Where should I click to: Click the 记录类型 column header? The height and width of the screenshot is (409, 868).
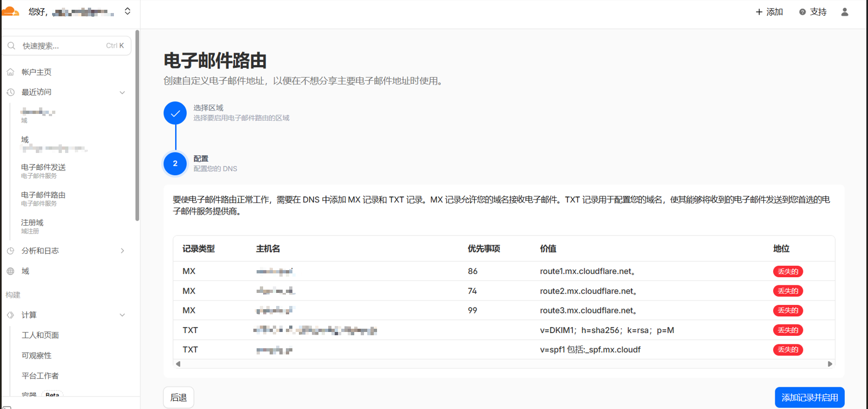[x=199, y=249]
